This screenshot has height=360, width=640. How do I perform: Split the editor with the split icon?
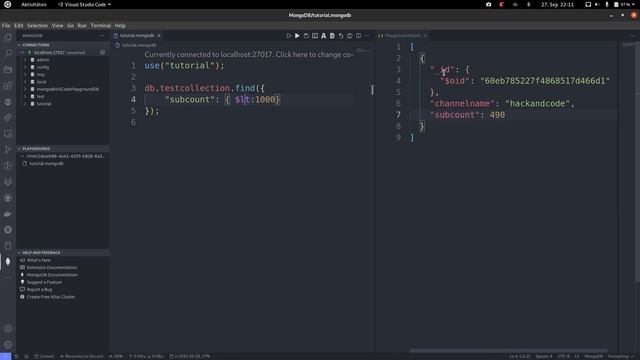[x=358, y=36]
